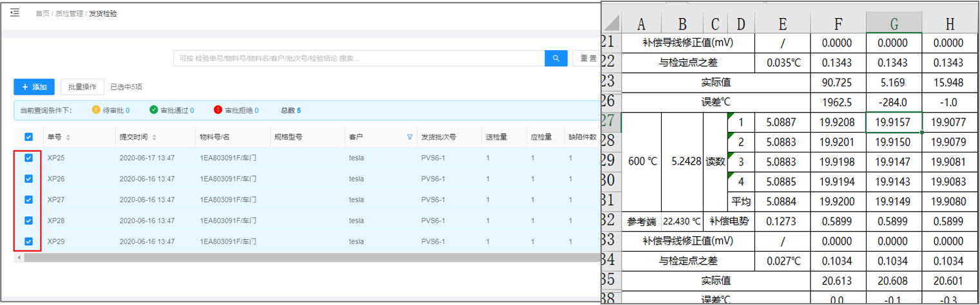The height and width of the screenshot is (305, 980).
Task: Click the horizontal scrollbar under the table
Action: coord(309,258)
